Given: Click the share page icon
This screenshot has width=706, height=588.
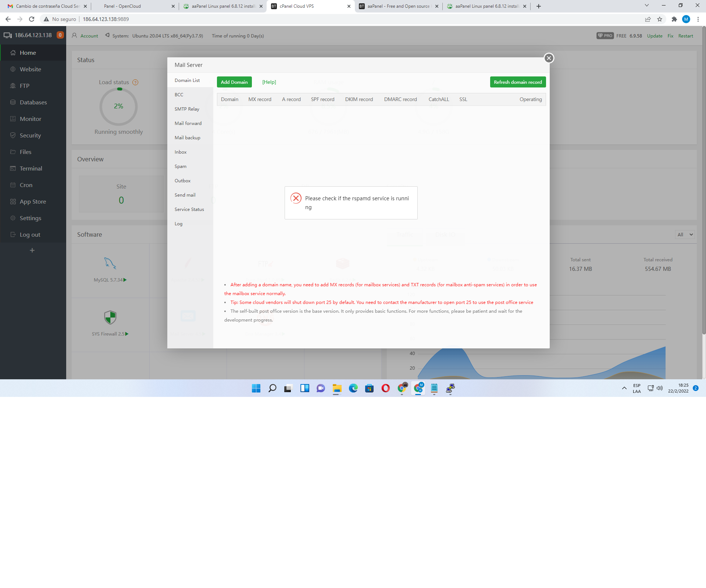Looking at the screenshot, I should tap(648, 19).
